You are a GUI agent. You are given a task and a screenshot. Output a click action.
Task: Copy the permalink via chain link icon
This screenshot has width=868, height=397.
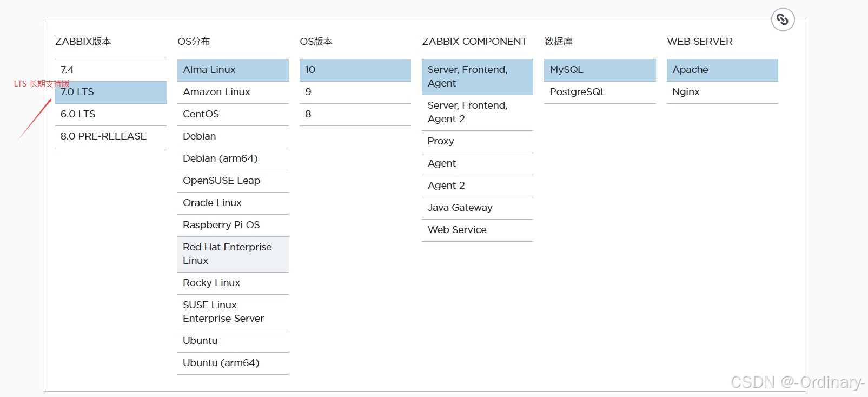click(x=783, y=19)
